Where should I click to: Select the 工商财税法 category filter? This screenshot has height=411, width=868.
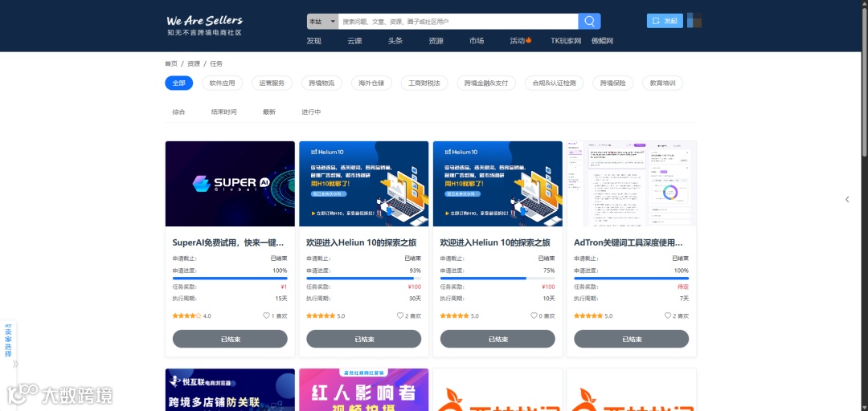[424, 83]
